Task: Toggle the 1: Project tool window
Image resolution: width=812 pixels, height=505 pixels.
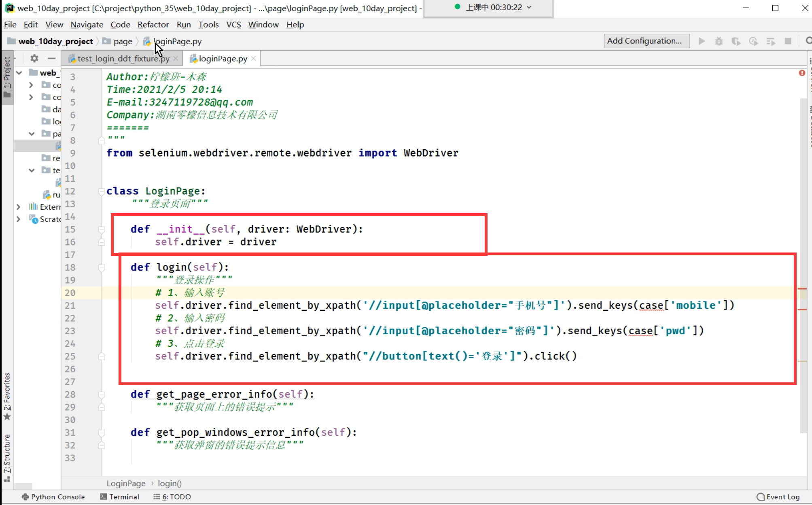Action: click(x=7, y=77)
